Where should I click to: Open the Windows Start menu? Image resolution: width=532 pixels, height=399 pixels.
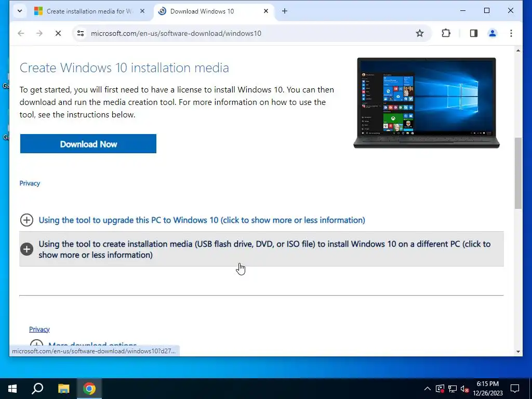(x=12, y=389)
